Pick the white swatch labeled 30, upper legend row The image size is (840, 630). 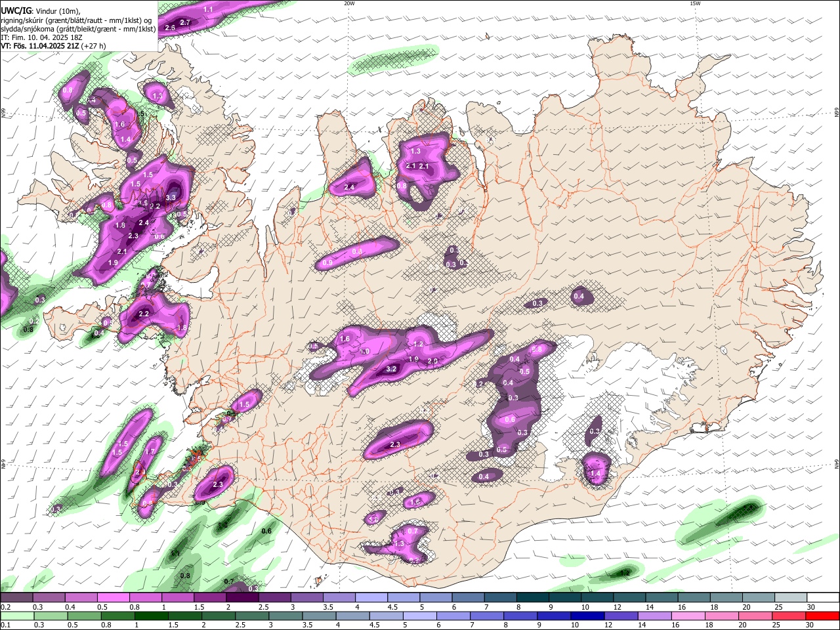click(824, 598)
